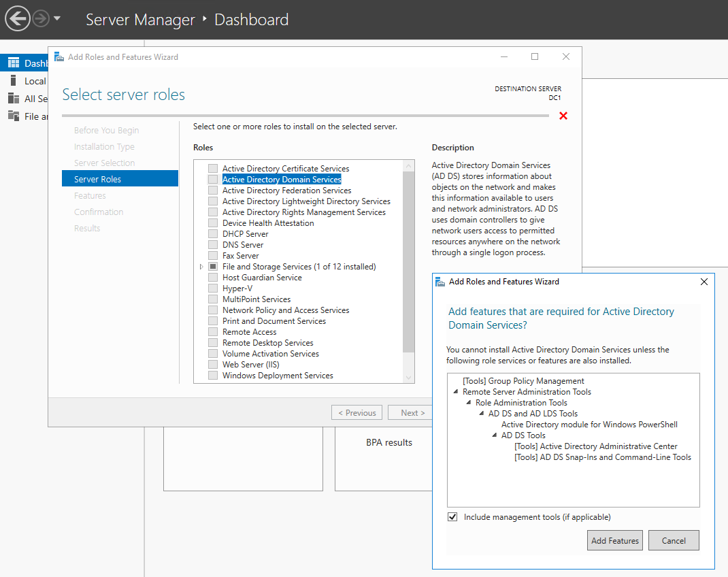Select Print and Document Services row

click(274, 320)
